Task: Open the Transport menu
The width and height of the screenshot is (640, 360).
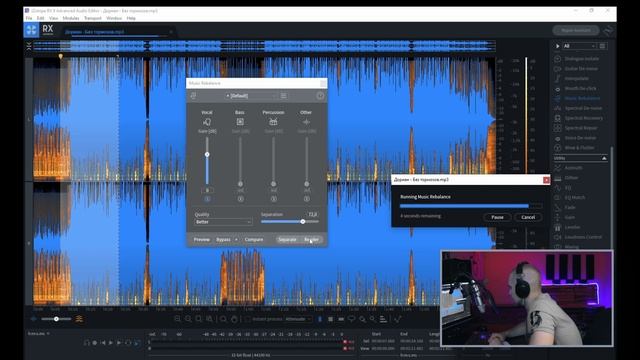Action: point(93,18)
